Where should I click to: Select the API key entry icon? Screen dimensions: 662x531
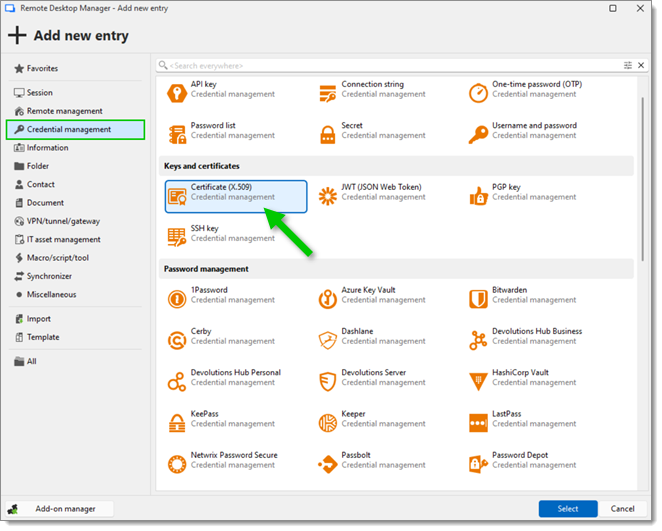pos(176,93)
